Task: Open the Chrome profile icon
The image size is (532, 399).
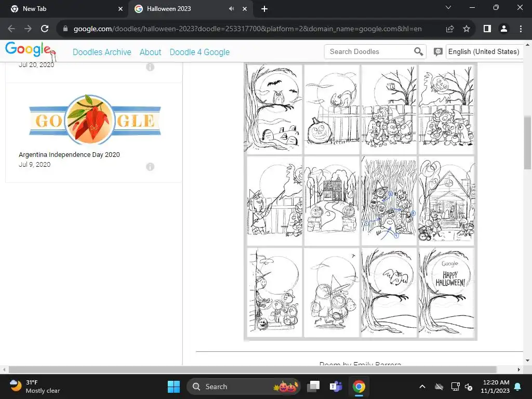Action: click(504, 29)
